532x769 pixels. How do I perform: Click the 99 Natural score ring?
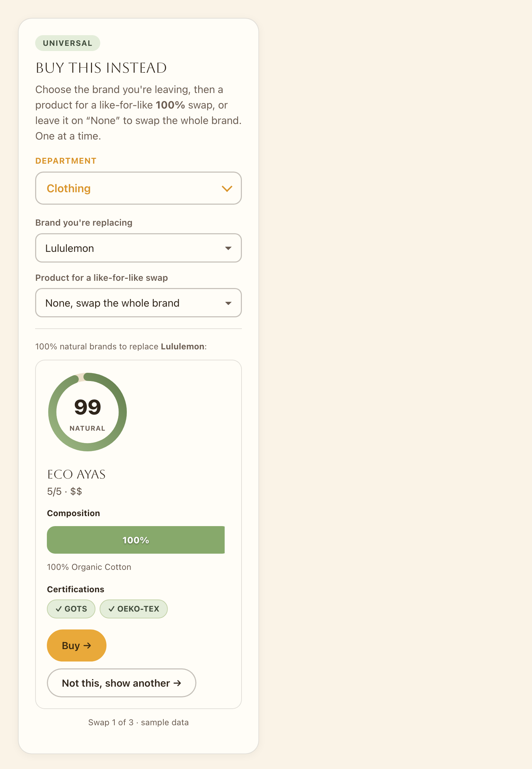pyautogui.click(x=88, y=412)
